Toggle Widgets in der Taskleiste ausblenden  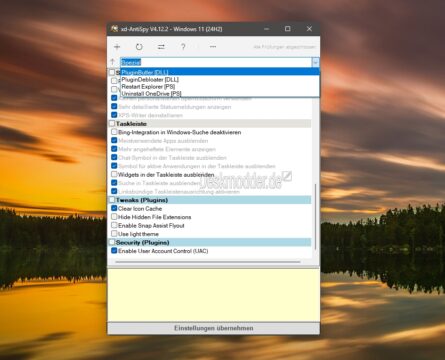coord(114,174)
